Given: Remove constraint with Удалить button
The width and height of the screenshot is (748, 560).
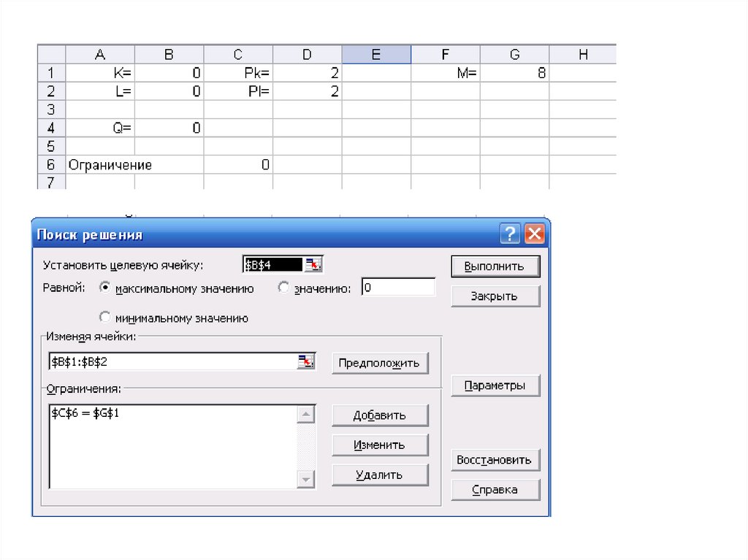Looking at the screenshot, I should [x=380, y=475].
